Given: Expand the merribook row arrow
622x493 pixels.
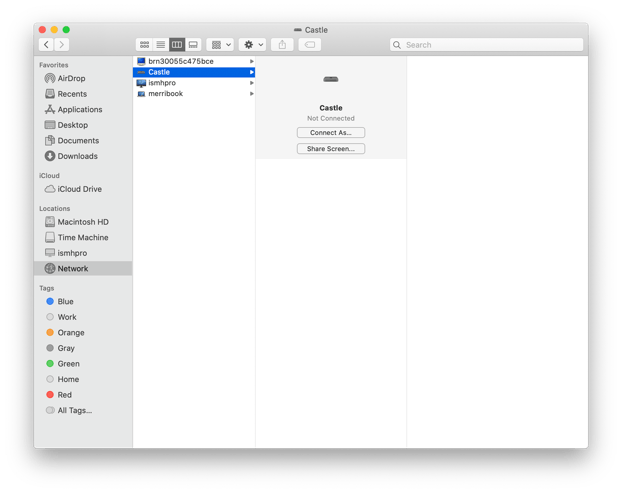Looking at the screenshot, I should click(251, 93).
